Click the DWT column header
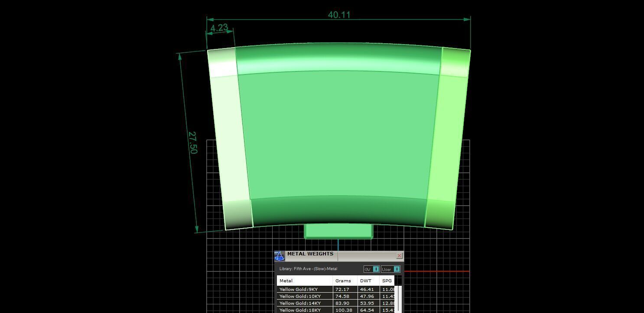This screenshot has width=644, height=313. (369, 281)
